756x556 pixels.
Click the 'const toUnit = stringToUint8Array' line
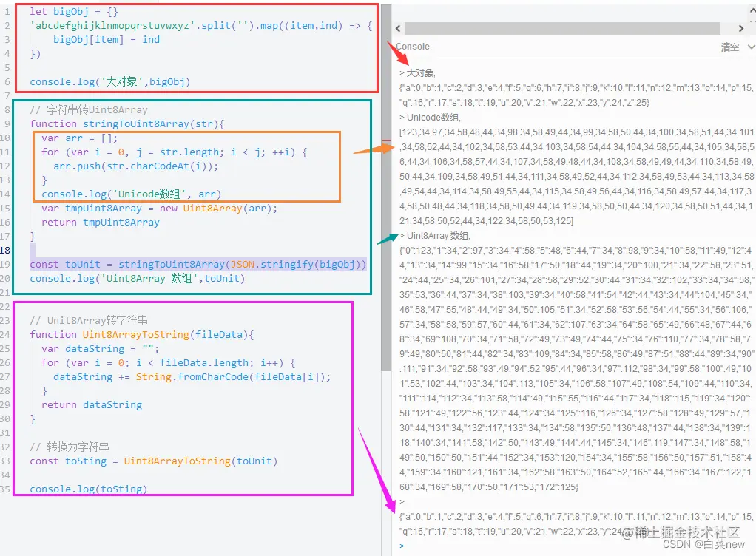198,264
